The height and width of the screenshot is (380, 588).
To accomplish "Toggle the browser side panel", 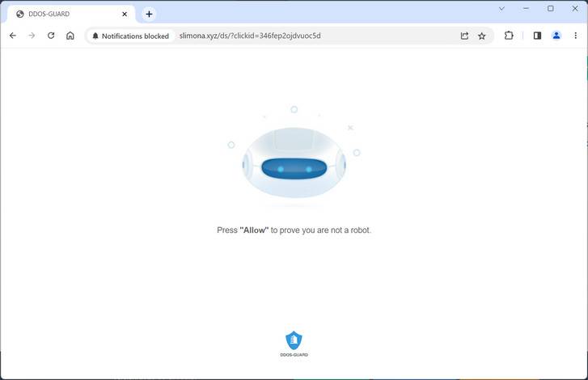I will click(537, 36).
